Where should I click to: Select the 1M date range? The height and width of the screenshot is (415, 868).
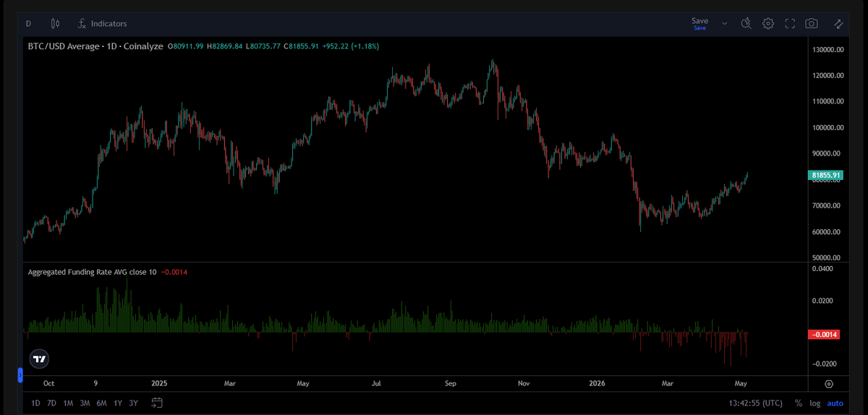click(68, 403)
